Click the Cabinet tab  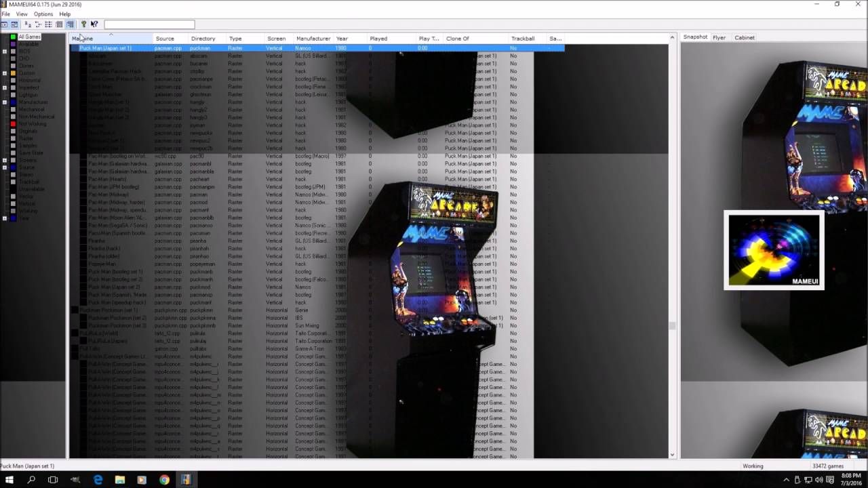pos(744,37)
